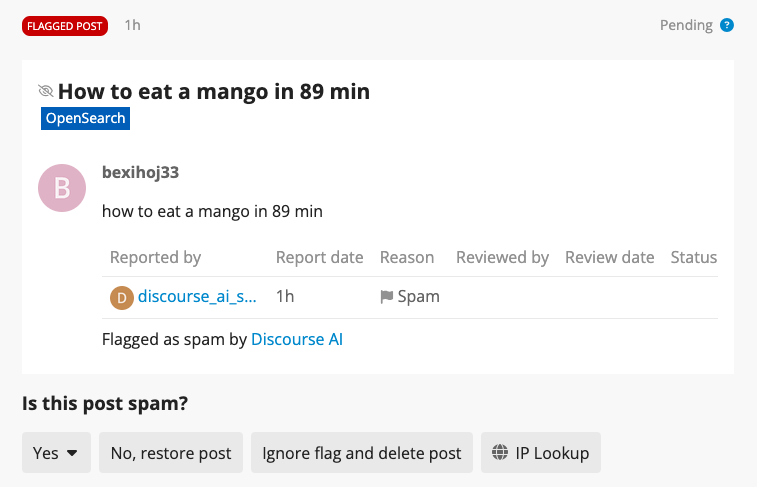Click the globe icon on IP Lookup
757x487 pixels.
(x=501, y=453)
